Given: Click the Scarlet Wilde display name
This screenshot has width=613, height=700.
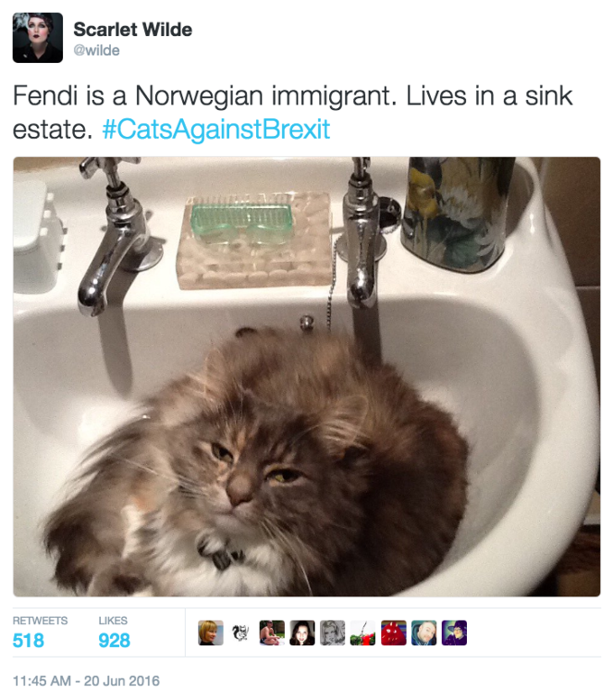Looking at the screenshot, I should click(133, 30).
